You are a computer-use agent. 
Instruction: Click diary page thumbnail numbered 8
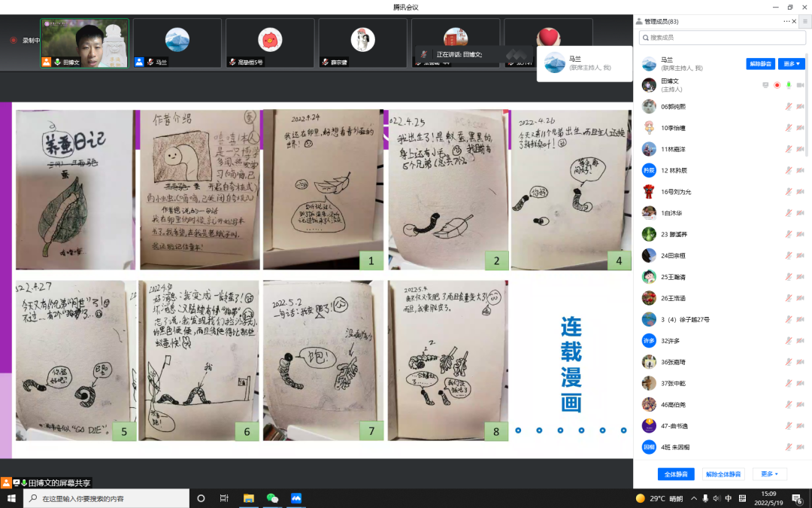pos(448,360)
